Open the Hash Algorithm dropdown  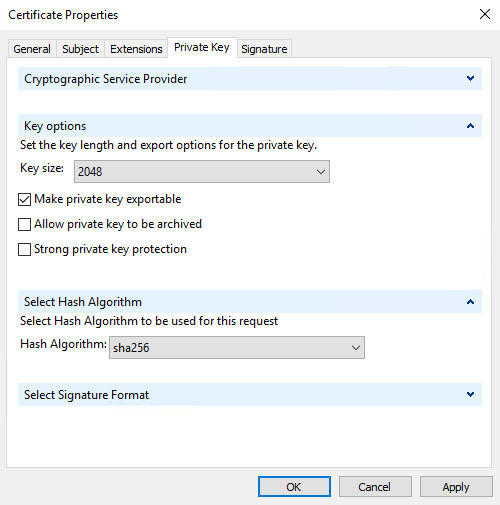(x=237, y=348)
